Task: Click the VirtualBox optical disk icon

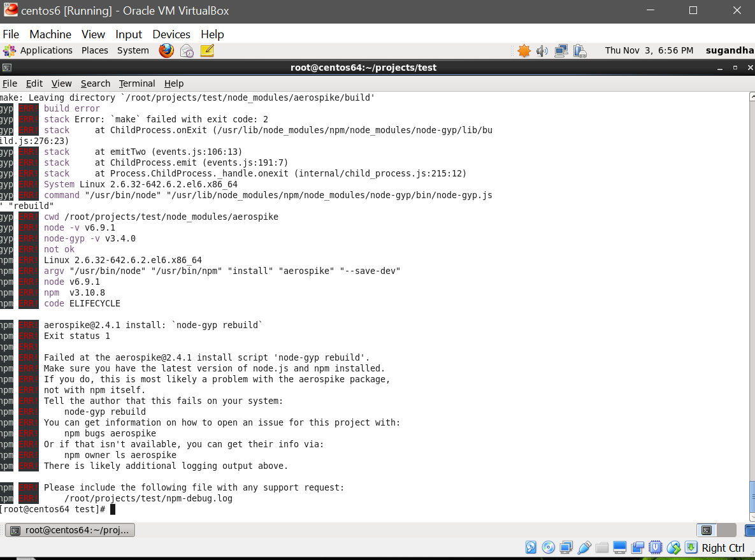Action: point(549,547)
